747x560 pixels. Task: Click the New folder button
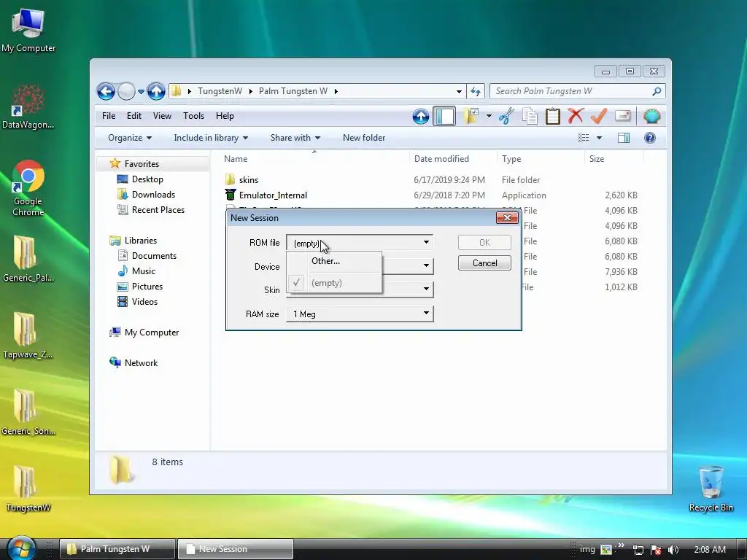pos(364,138)
